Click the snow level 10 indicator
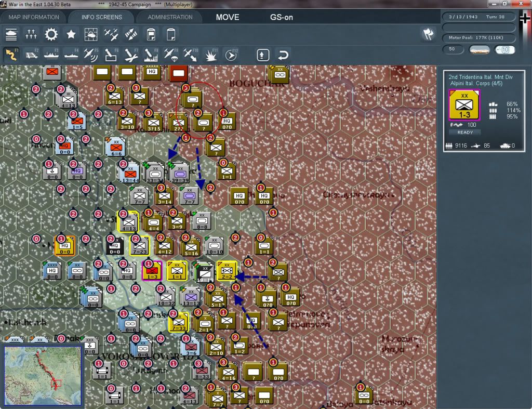 (x=504, y=50)
